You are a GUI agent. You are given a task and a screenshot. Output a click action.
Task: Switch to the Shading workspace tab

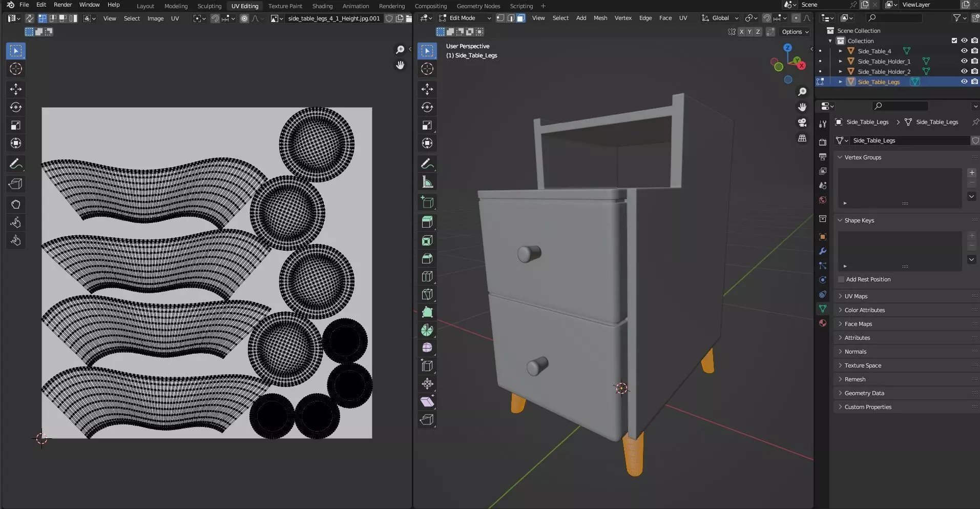tap(322, 6)
